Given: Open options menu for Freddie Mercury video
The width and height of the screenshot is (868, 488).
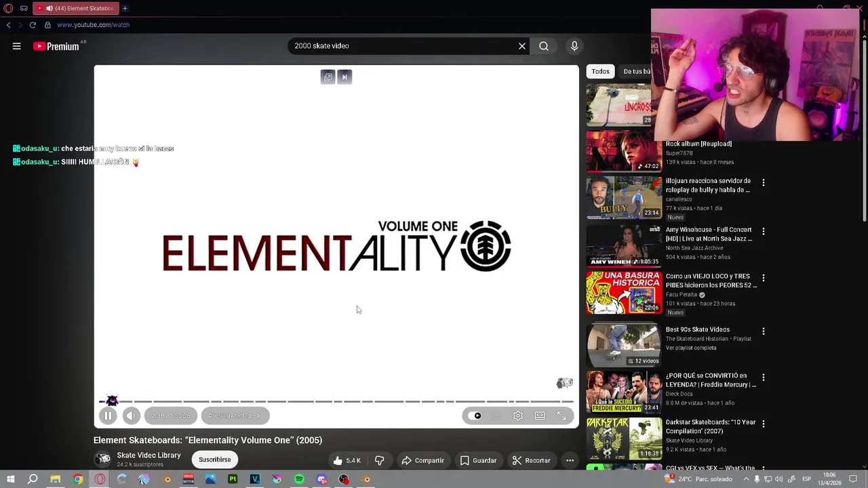Looking at the screenshot, I should 764,378.
